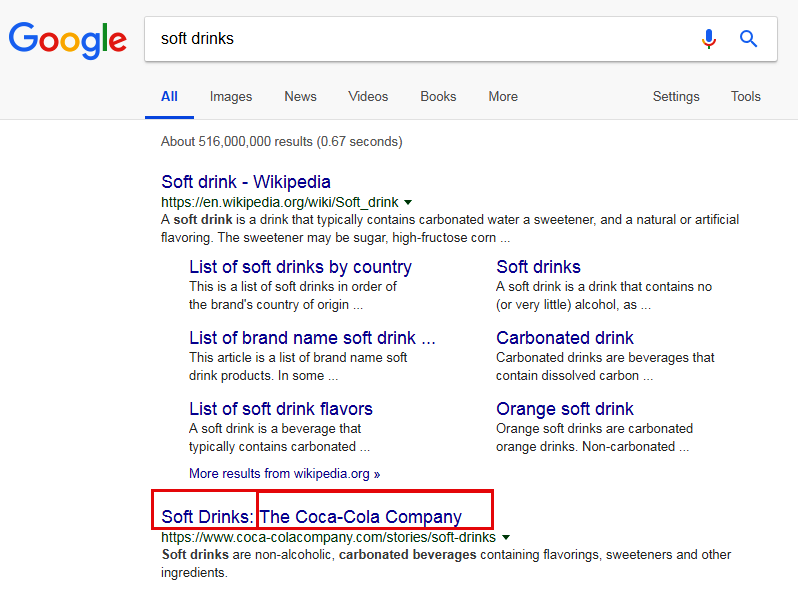Open Soft Drinks: The Coca-Cola Company result
This screenshot has height=595, width=798.
pyautogui.click(x=311, y=517)
